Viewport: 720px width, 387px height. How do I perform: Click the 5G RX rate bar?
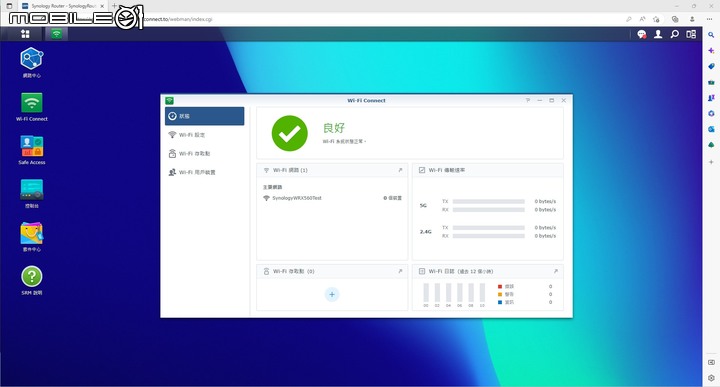(x=489, y=210)
